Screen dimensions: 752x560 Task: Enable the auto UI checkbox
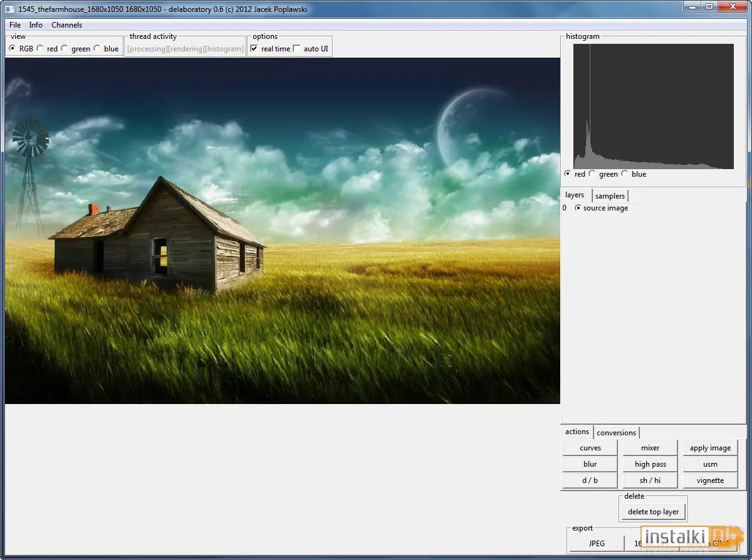[296, 48]
